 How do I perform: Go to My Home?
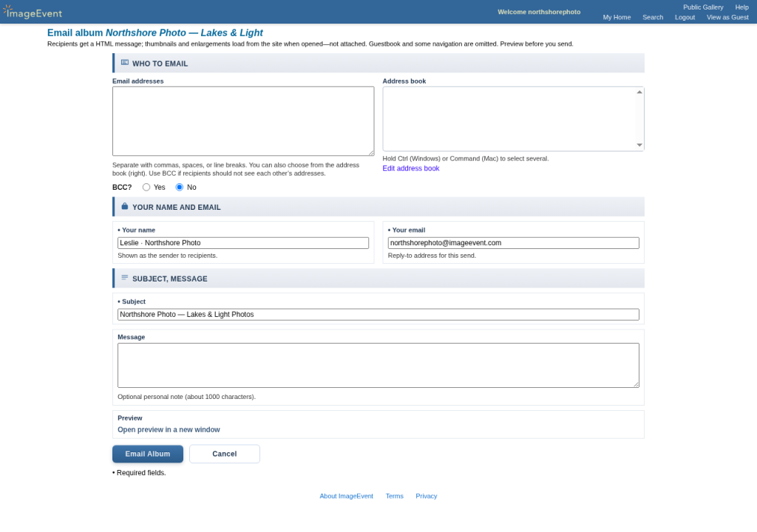(617, 18)
